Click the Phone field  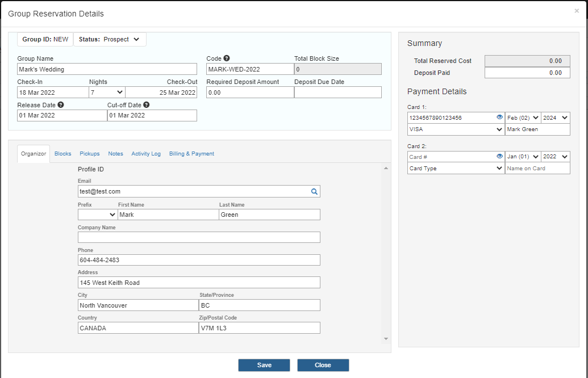point(199,260)
